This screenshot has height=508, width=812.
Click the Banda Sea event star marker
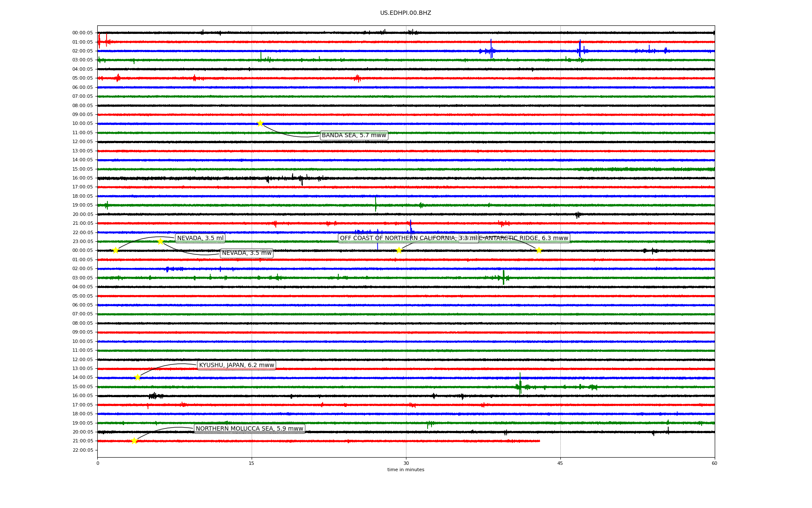tap(260, 123)
